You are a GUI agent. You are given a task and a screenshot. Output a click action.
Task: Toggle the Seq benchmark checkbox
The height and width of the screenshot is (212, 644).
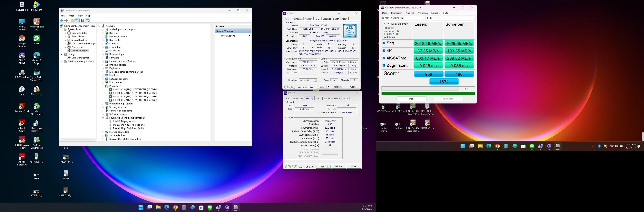(384, 43)
